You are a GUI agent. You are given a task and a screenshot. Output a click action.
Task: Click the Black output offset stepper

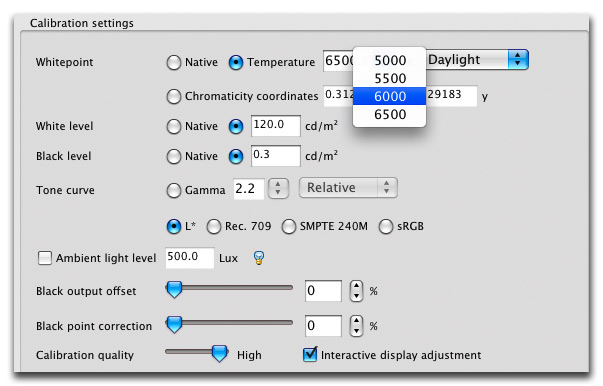(356, 291)
